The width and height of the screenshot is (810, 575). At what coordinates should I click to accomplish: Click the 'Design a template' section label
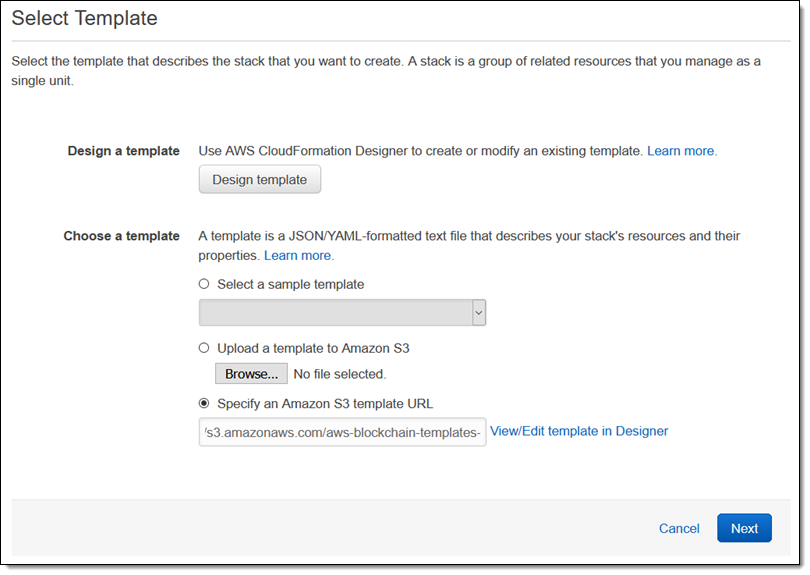123,151
